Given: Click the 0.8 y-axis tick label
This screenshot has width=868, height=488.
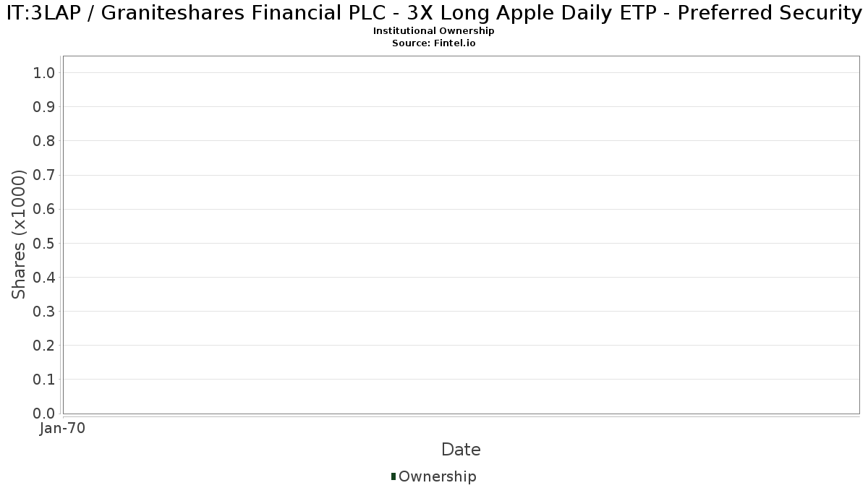Looking at the screenshot, I should [44, 140].
